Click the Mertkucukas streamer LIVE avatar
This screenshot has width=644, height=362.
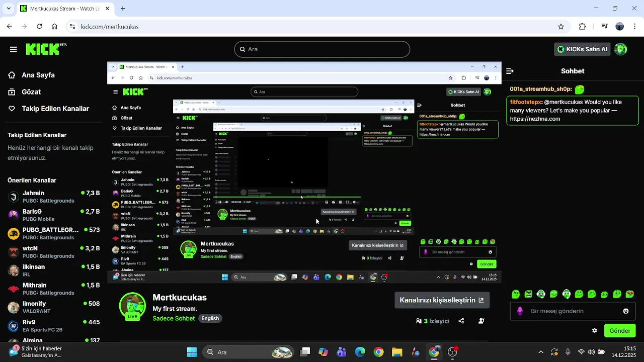132,306
